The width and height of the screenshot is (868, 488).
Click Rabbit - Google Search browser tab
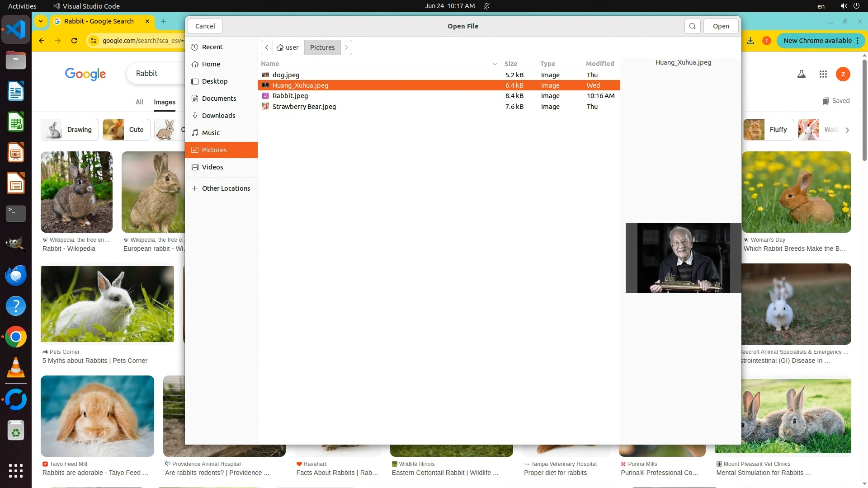tap(99, 21)
